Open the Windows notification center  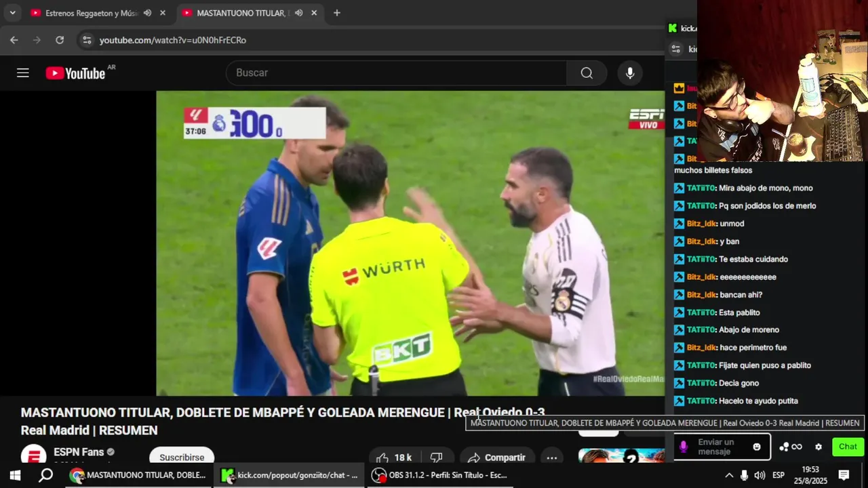(x=844, y=475)
